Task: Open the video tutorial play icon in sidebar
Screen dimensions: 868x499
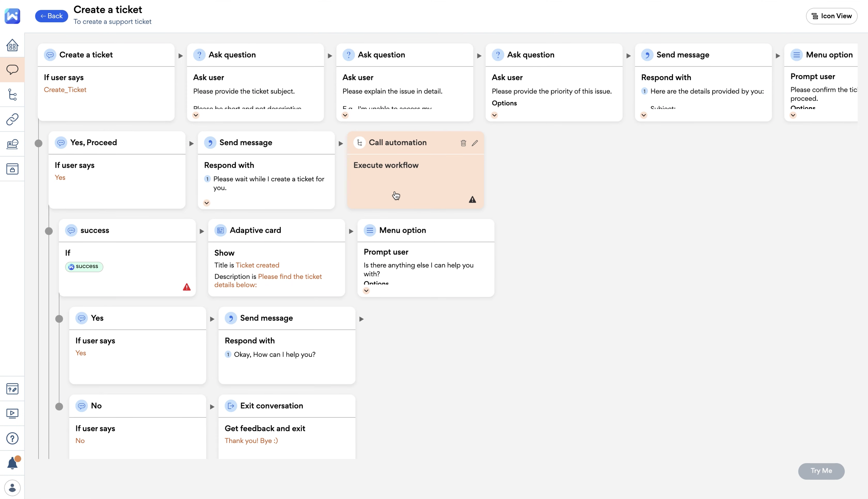Action: [x=12, y=413]
